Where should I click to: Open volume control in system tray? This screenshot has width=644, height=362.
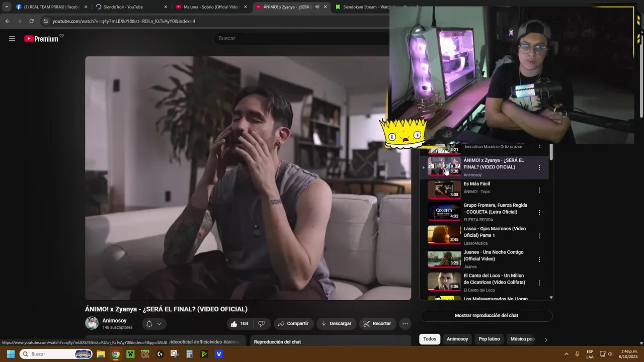(610, 354)
